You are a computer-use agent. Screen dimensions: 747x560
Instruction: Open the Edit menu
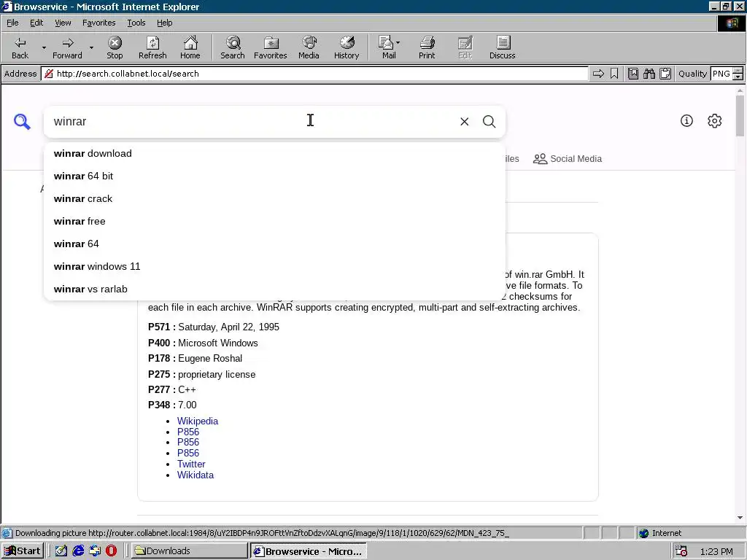tap(36, 23)
